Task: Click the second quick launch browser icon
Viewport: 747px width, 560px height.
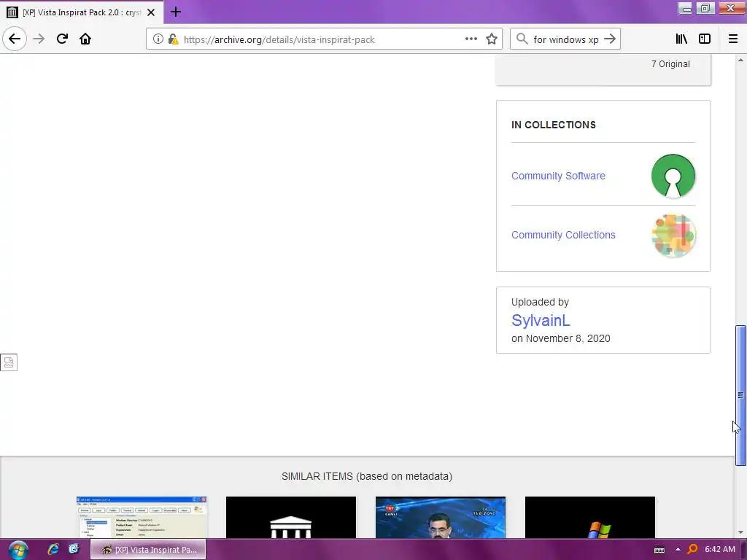Action: click(x=74, y=549)
